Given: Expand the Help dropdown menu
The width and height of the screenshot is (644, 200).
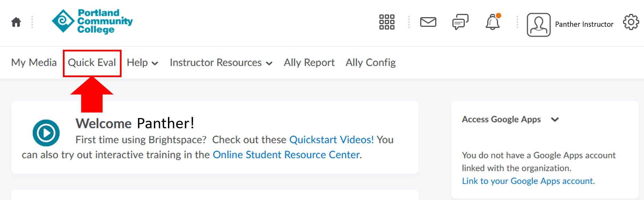Looking at the screenshot, I should coord(142,62).
